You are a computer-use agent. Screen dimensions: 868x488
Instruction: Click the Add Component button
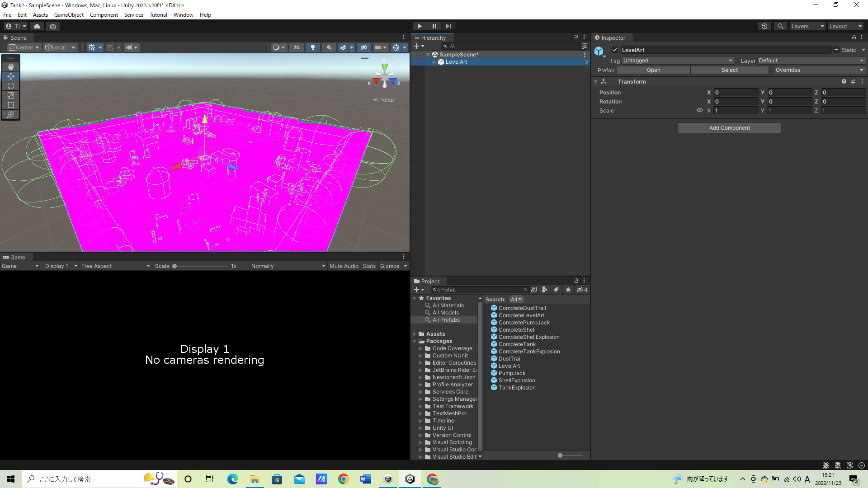pyautogui.click(x=729, y=127)
